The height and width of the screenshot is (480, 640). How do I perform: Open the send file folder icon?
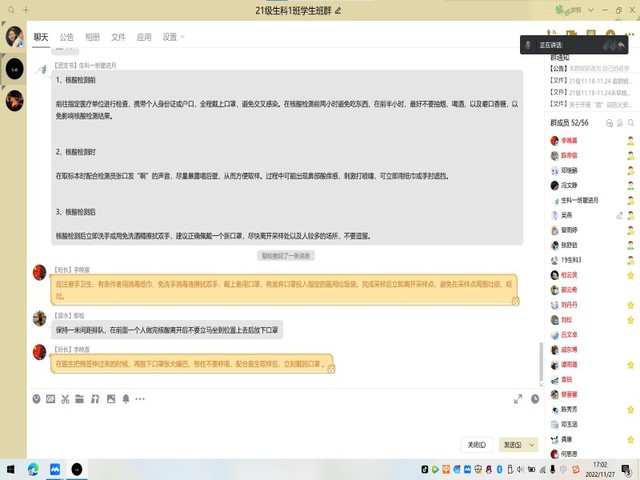(x=80, y=398)
